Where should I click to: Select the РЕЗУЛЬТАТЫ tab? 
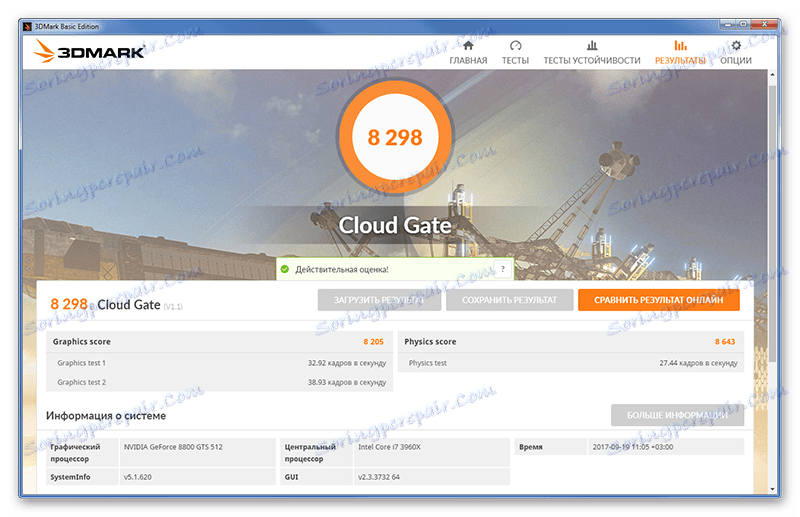tap(680, 53)
